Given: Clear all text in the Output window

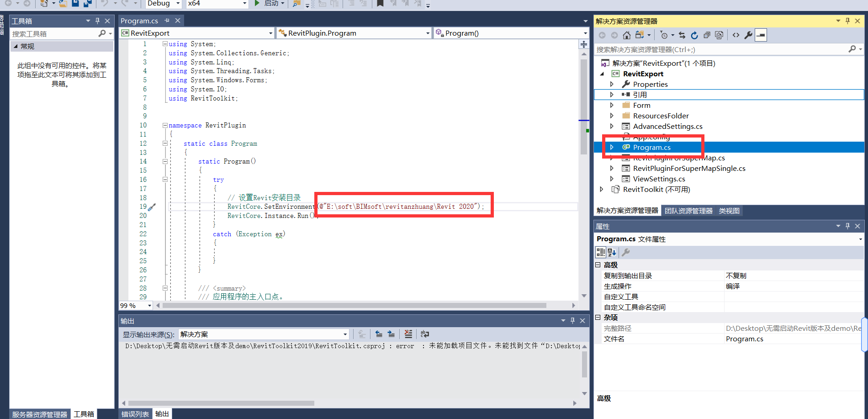Looking at the screenshot, I should click(408, 334).
